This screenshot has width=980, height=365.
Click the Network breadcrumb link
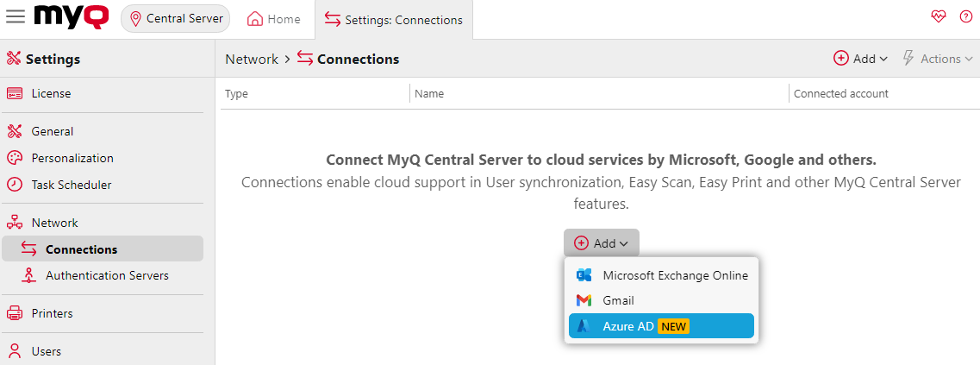pyautogui.click(x=251, y=59)
